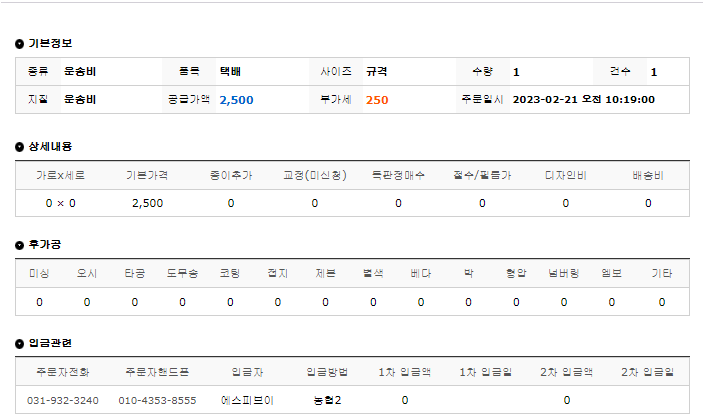Click the bullet icon beside 기본정보
This screenshot has width=710, height=419.
19,44
